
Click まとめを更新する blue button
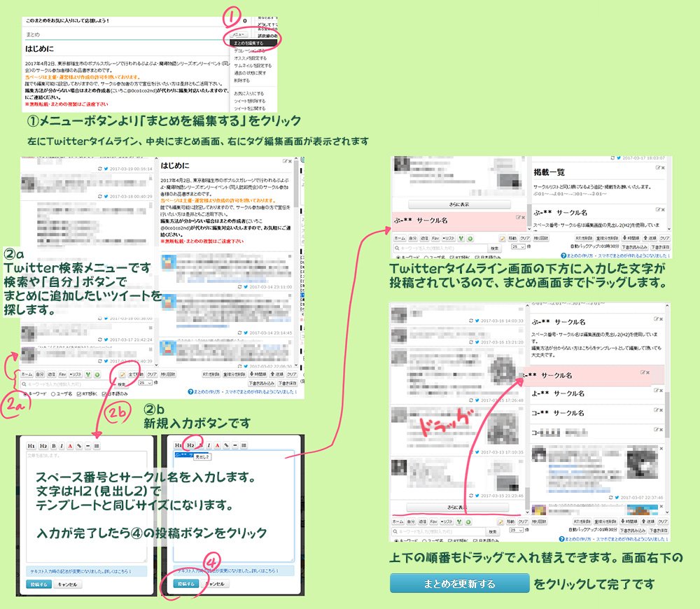pyautogui.click(x=459, y=584)
